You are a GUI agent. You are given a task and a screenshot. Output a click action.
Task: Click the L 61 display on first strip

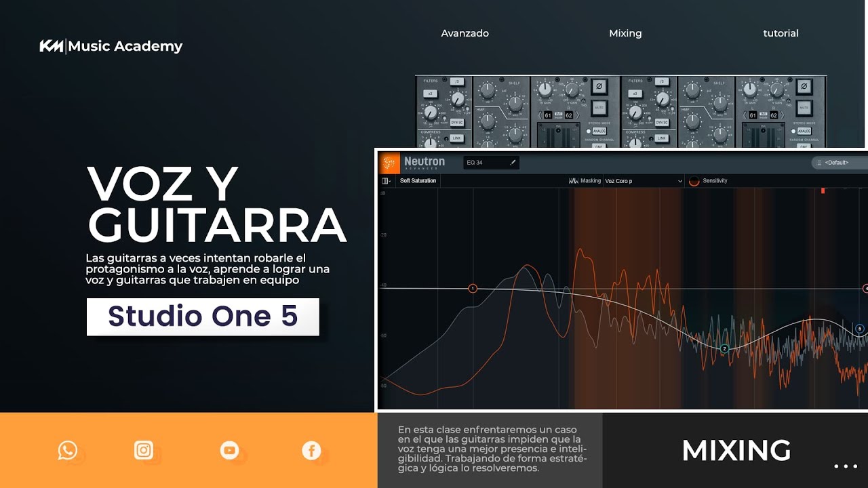click(548, 115)
